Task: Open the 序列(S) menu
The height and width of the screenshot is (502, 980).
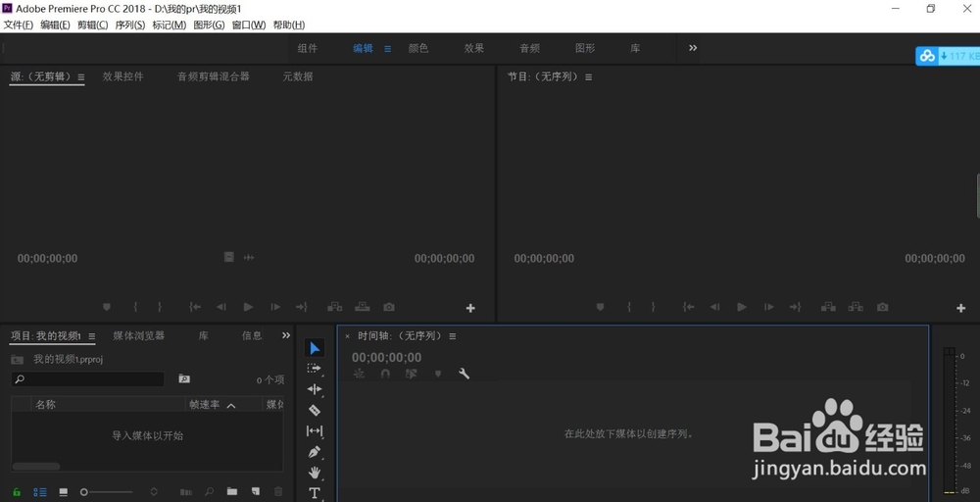Action: coord(130,25)
